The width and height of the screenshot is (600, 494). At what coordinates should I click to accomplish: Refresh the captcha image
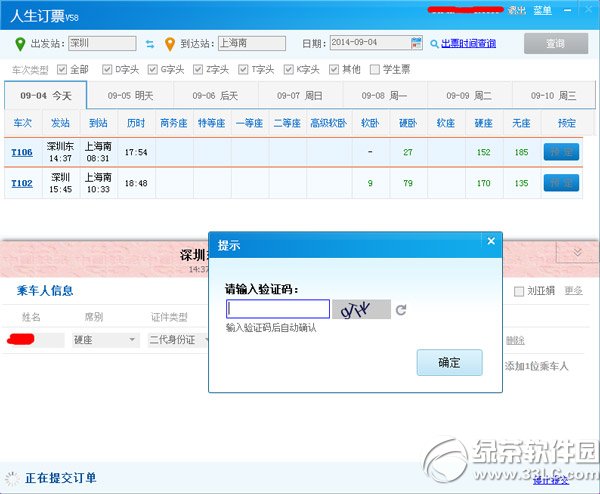click(x=401, y=310)
